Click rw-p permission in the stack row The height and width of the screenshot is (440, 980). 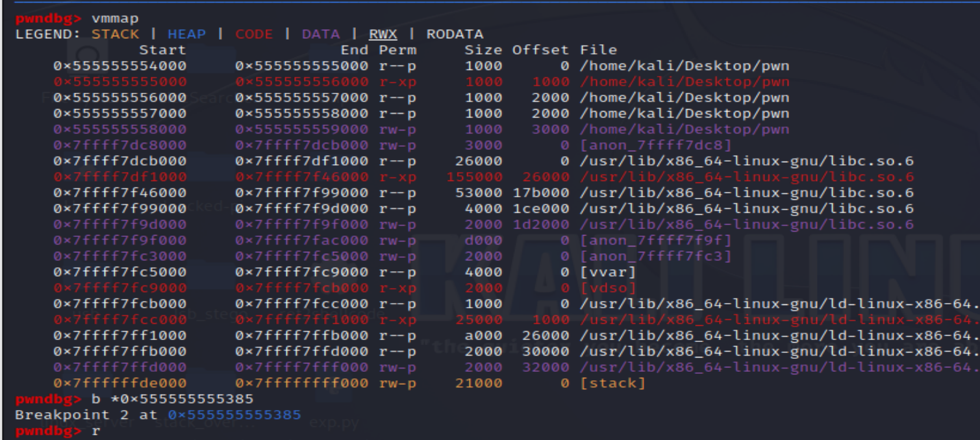(x=397, y=384)
